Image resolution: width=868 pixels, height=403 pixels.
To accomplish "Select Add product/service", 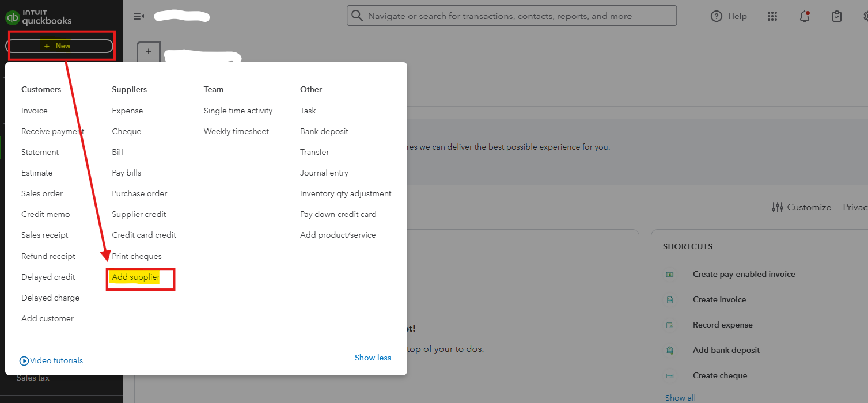I will tap(338, 235).
